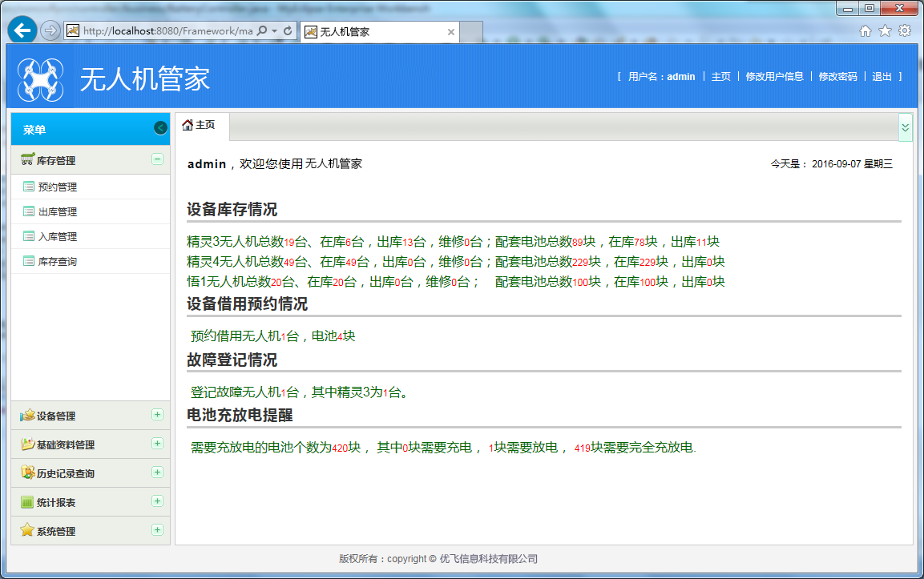The image size is (924, 579).
Task: Log out via 退出 link
Action: click(882, 77)
